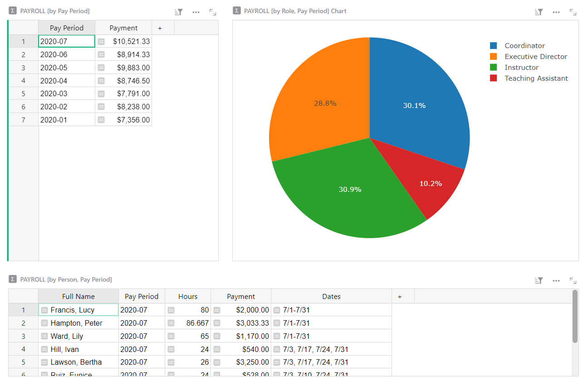The image size is (588, 381).
Task: Click the formula icon in the $10,521.33 cell
Action: (101, 42)
